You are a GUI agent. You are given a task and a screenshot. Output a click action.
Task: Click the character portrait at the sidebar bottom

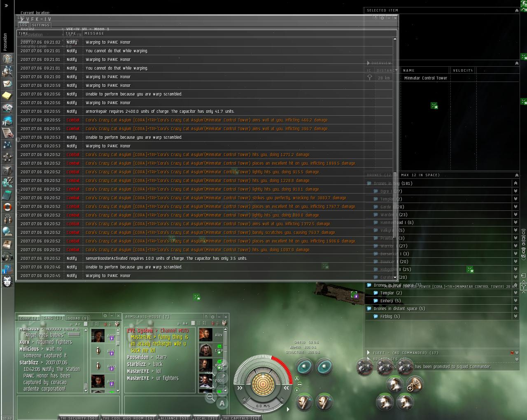(7, 282)
